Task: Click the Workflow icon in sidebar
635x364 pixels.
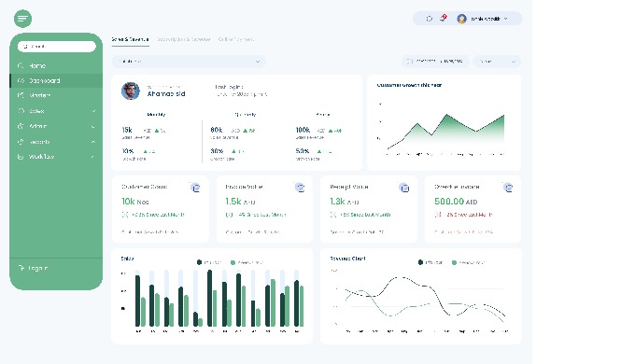Action: click(x=21, y=157)
